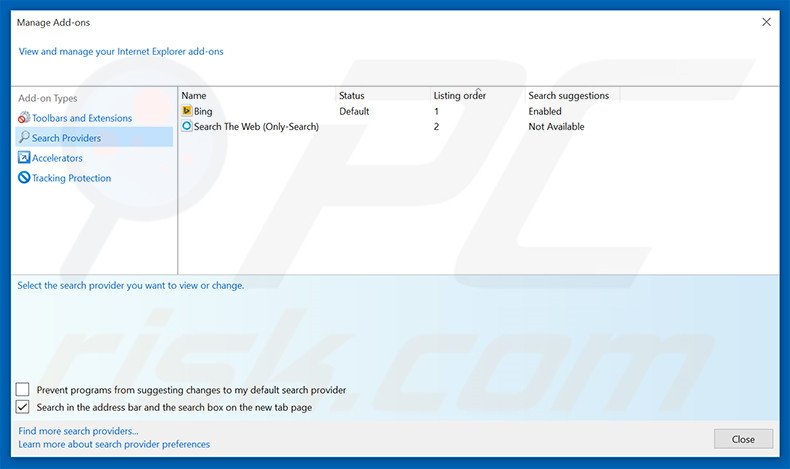Uncheck Search in the address bar checkbox
The width and height of the screenshot is (790, 469).
coord(23,407)
